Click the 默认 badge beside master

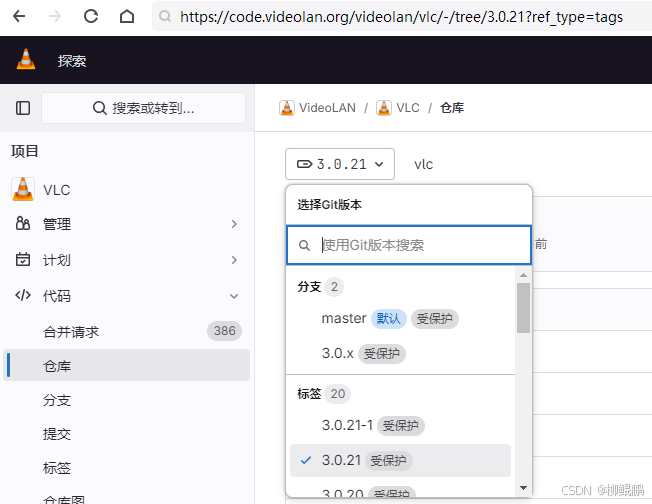(x=388, y=319)
